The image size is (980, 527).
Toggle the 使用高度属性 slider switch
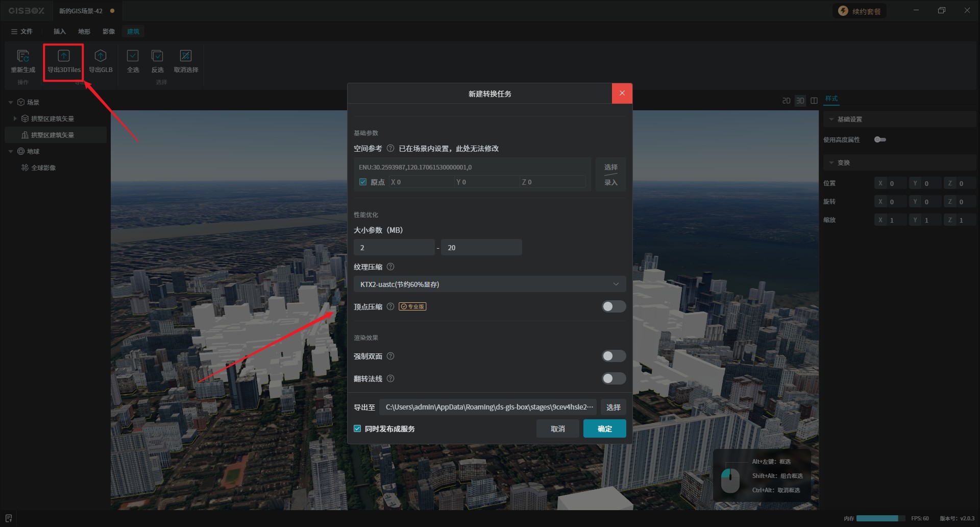[880, 139]
